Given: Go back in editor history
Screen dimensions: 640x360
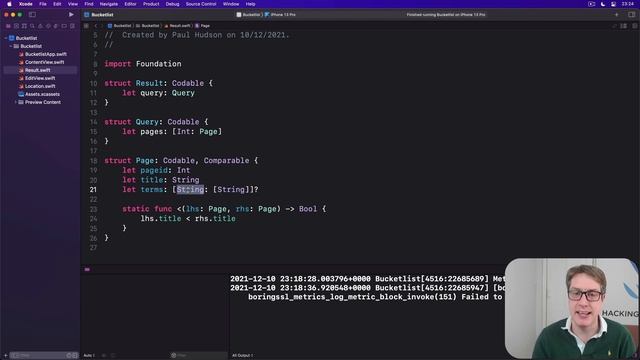Looking at the screenshot, I should [x=96, y=26].
